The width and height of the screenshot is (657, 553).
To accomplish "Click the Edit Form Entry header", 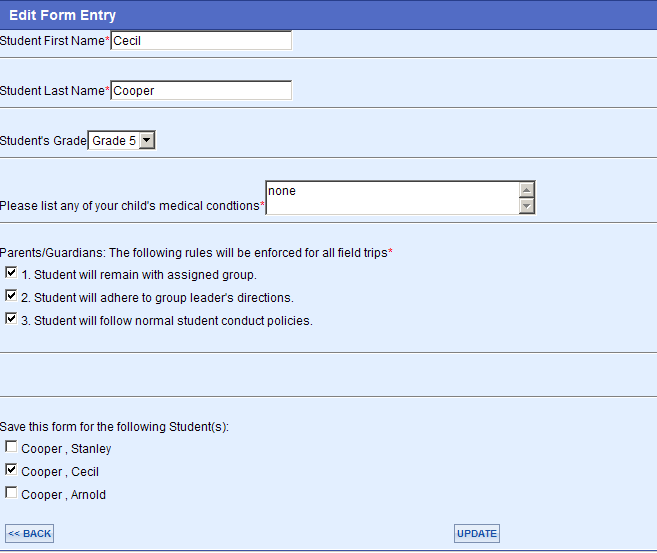I will pyautogui.click(x=62, y=15).
